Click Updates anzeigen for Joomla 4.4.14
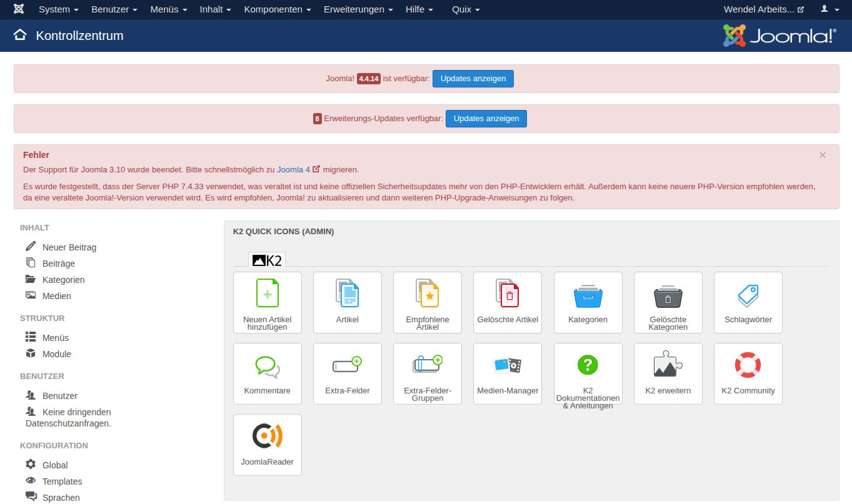The width and height of the screenshot is (852, 504). click(473, 79)
